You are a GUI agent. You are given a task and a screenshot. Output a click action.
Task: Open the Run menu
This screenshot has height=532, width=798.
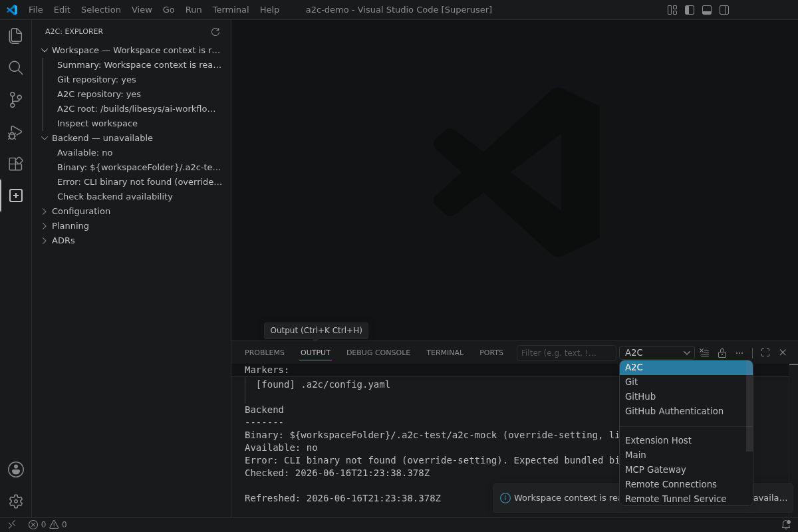[194, 10]
